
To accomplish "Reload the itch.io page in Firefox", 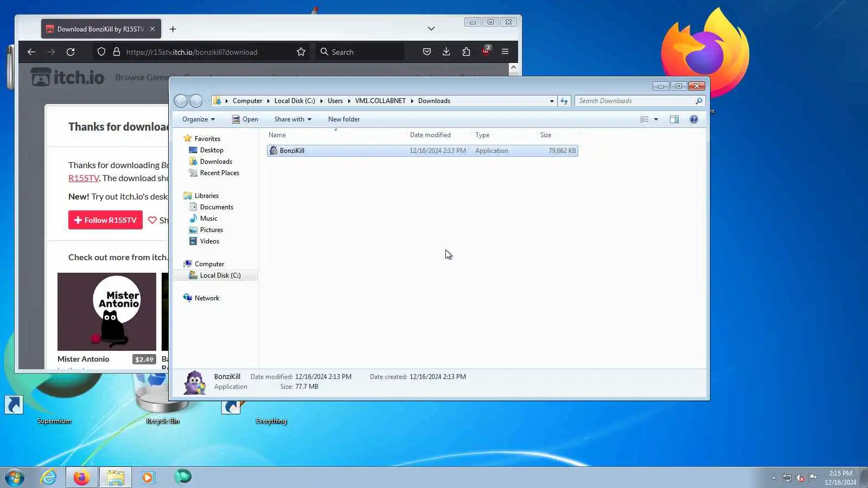I will click(71, 52).
